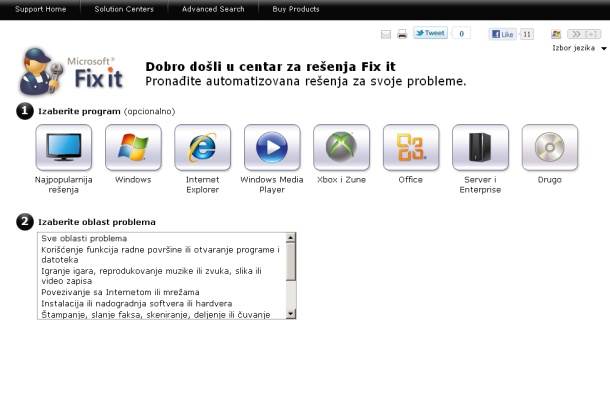The height and width of the screenshot is (395, 610).
Task: Click the printer icon
Action: click(402, 34)
